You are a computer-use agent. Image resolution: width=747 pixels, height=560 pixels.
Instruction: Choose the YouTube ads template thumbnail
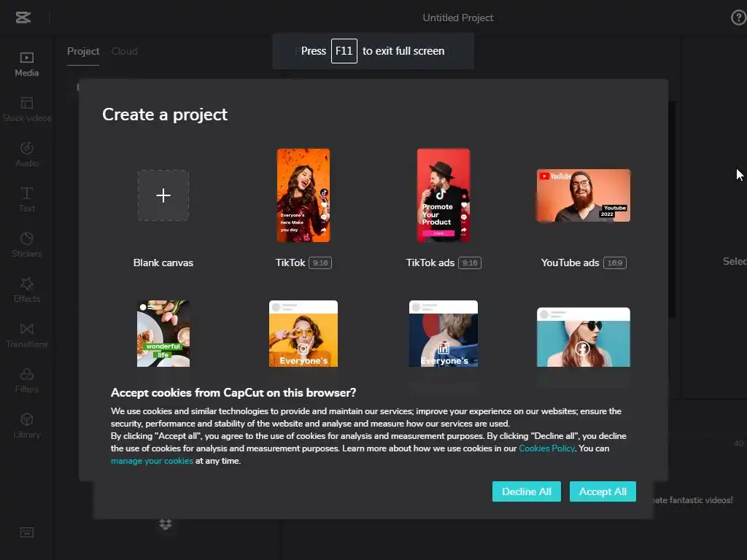584,195
